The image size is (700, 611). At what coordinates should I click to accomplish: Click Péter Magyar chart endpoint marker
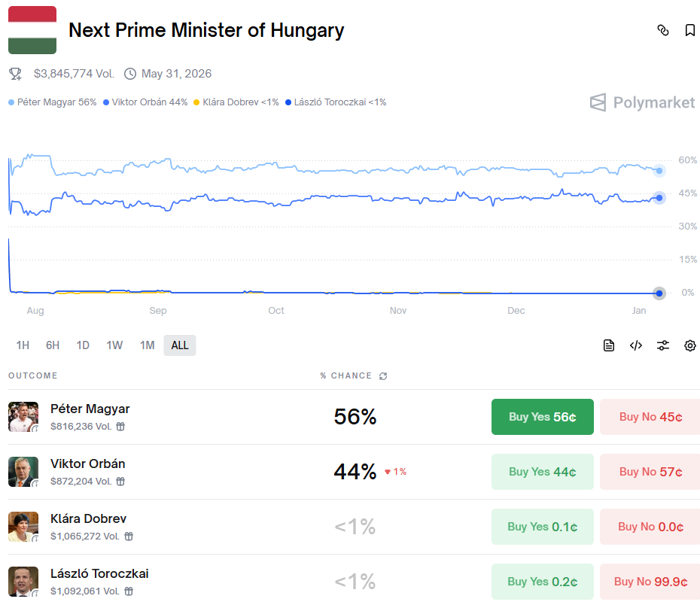(659, 171)
